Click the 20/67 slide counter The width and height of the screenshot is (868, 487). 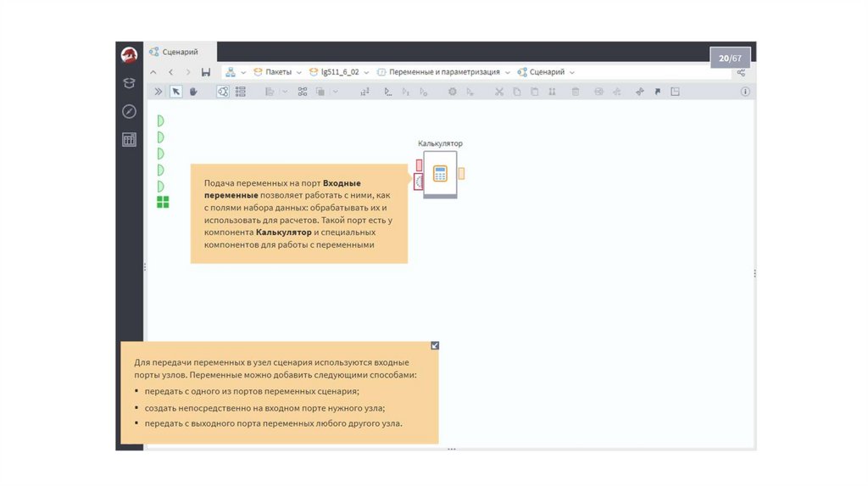[x=730, y=59]
